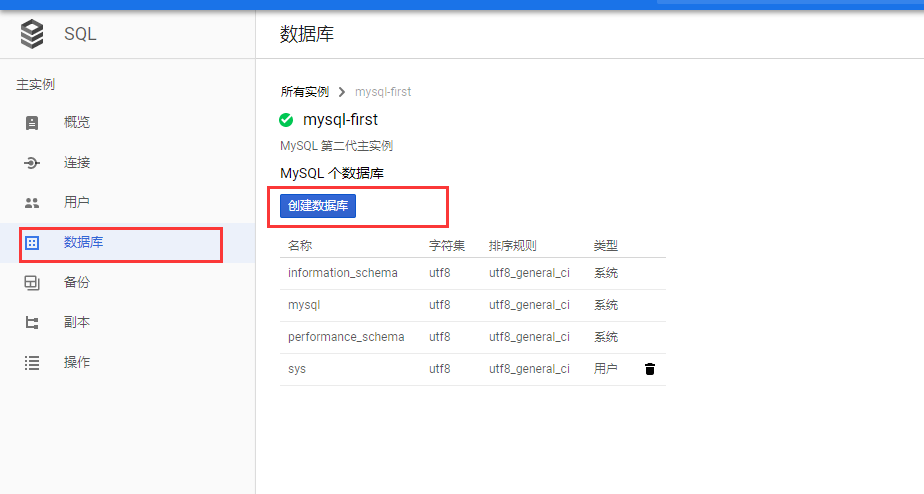Click the 操作 operations list icon
Image resolution: width=924 pixels, height=494 pixels.
(32, 363)
